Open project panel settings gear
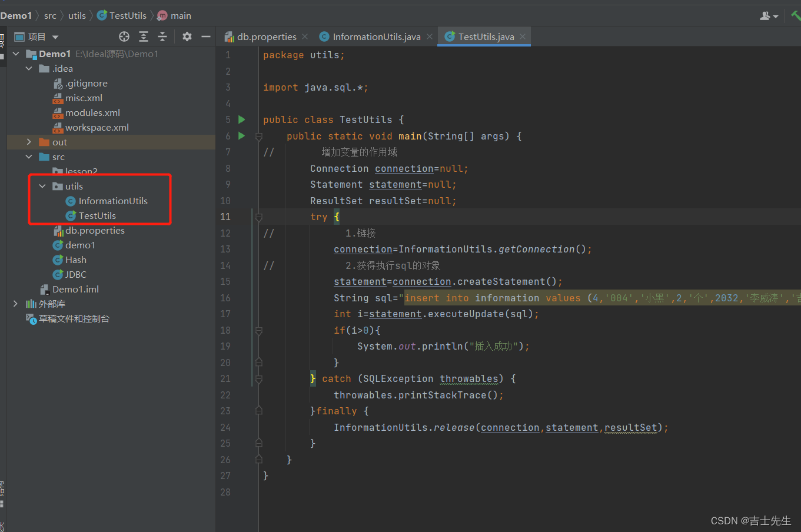 tap(187, 36)
